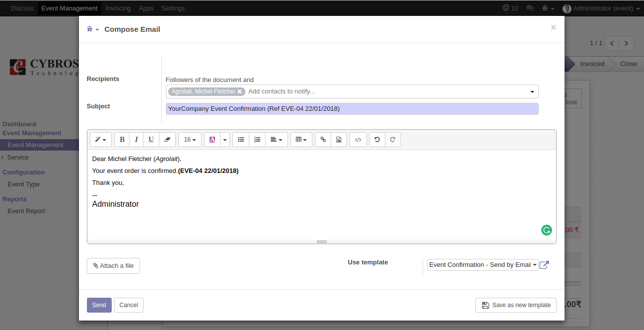The height and width of the screenshot is (330, 644).
Task: Redo the last editor change
Action: (x=393, y=140)
